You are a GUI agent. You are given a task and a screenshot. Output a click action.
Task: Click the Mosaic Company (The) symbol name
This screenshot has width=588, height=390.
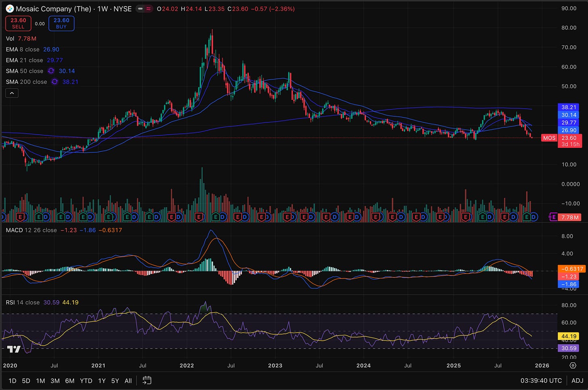coord(53,8)
